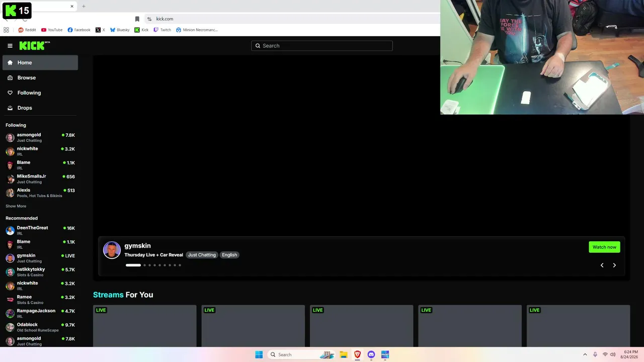
Task: Open nickwhite under the Following list
Action: pyautogui.click(x=40, y=151)
